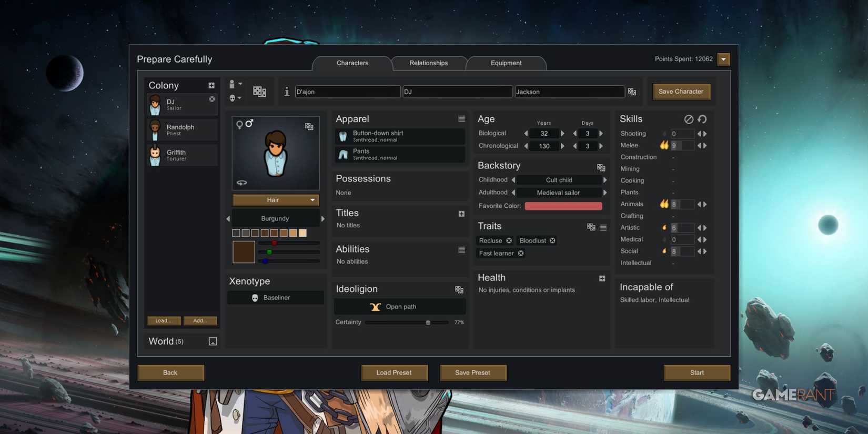Click the Load Preset button
The width and height of the screenshot is (868, 434).
pos(394,372)
